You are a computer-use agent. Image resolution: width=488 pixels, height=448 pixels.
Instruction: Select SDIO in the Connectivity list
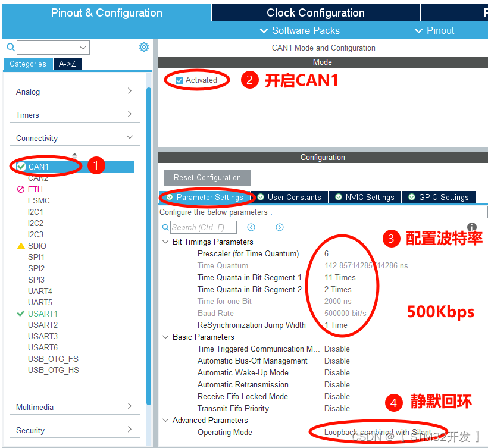(37, 246)
